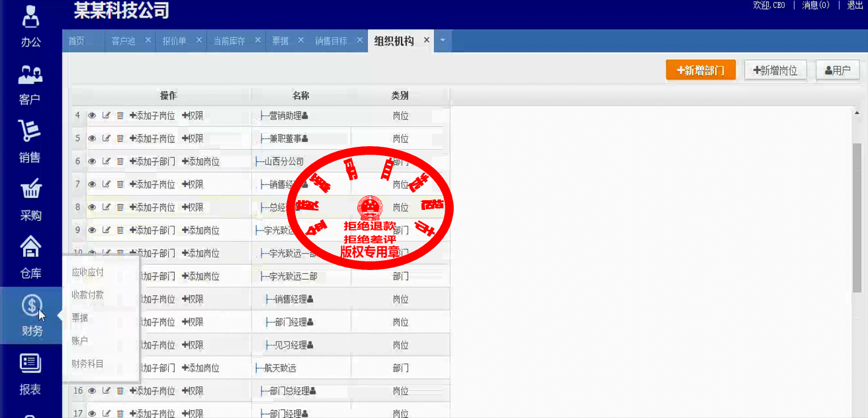Click the edit icon in row 17
The height and width of the screenshot is (418, 868).
pyautogui.click(x=106, y=414)
